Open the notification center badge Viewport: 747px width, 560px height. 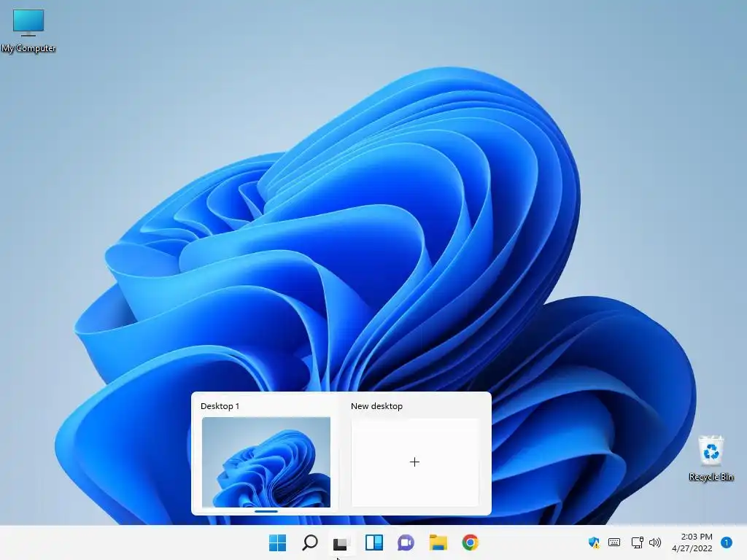click(x=726, y=542)
